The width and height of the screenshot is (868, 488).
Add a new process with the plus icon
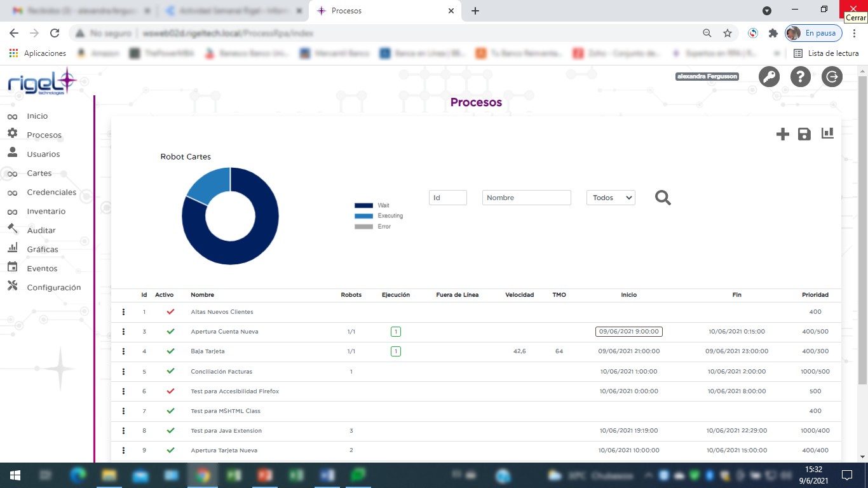(782, 134)
